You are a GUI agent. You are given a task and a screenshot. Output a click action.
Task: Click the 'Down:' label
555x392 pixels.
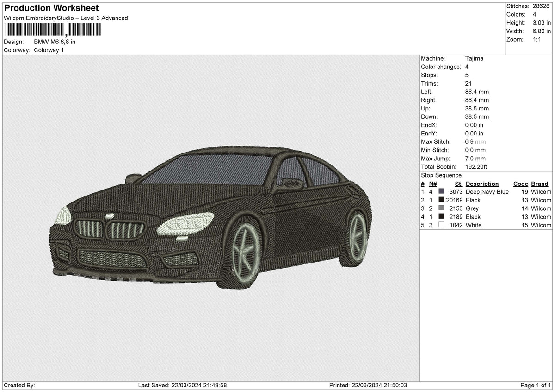click(429, 117)
